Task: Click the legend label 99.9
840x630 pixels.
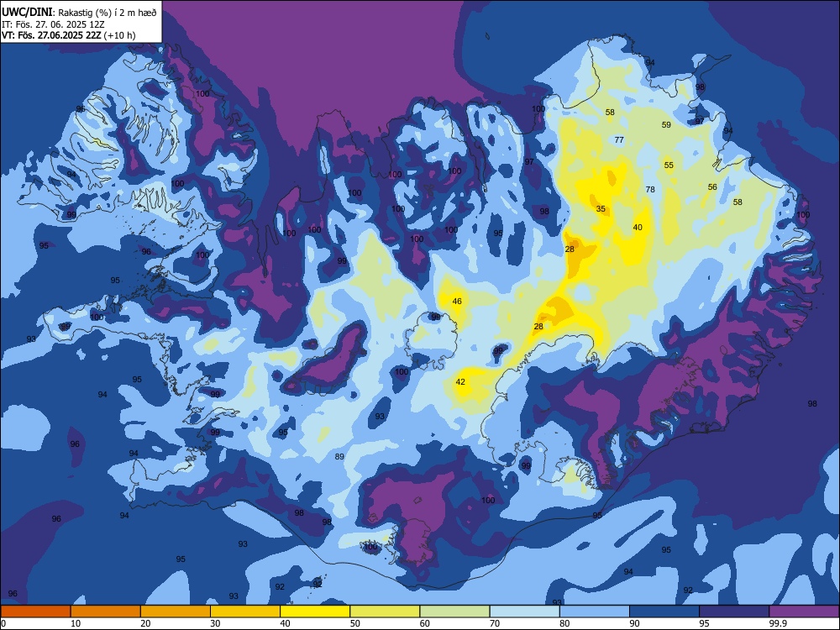Action: [777, 623]
